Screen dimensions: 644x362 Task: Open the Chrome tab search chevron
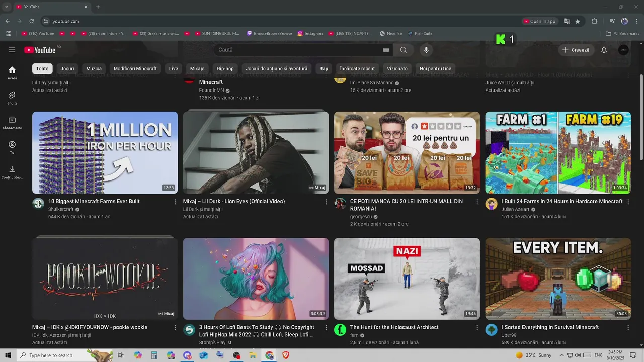click(x=7, y=7)
